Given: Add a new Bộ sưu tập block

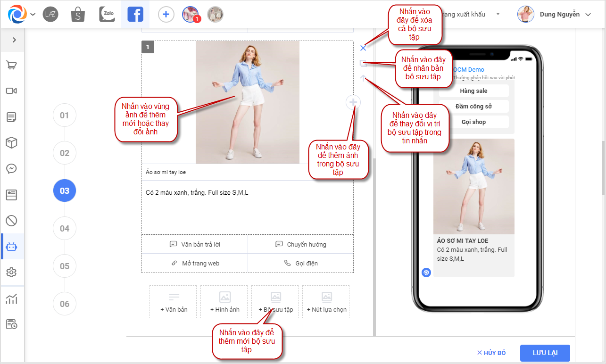Looking at the screenshot, I should [x=275, y=302].
